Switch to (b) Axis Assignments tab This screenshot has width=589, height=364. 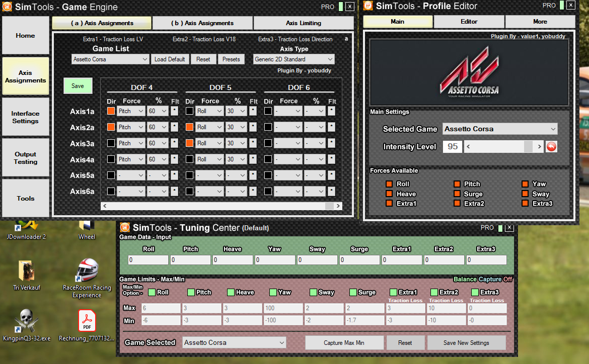[202, 23]
